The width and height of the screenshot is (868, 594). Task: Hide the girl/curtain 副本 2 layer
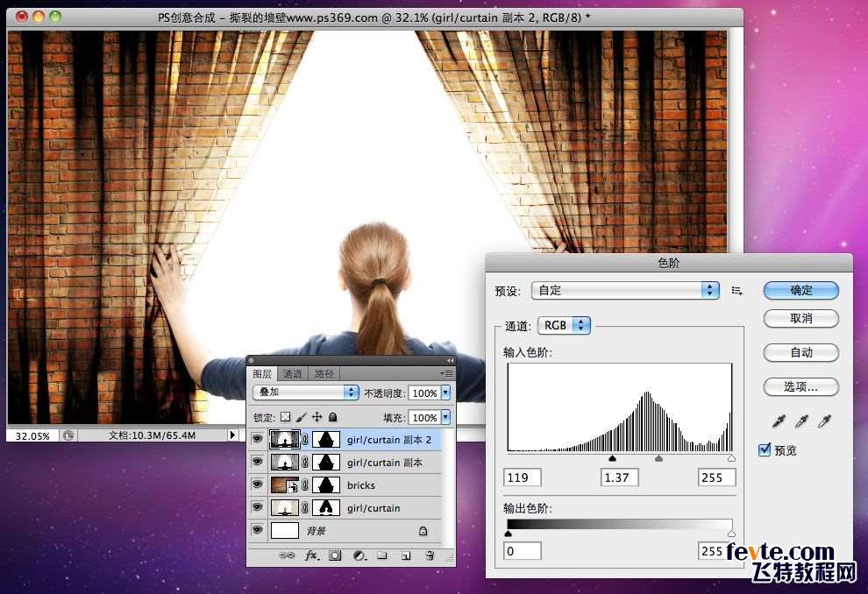[x=258, y=439]
